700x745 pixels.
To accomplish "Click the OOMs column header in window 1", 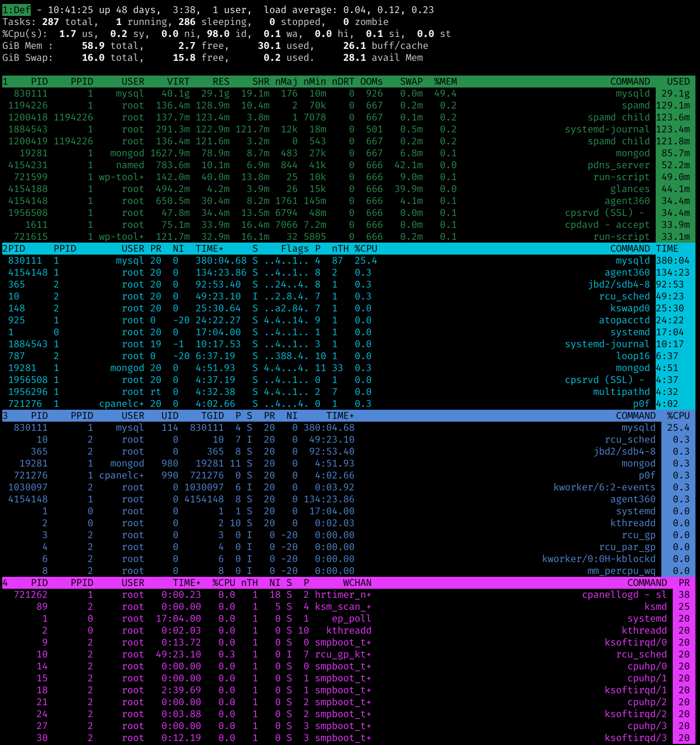I will coord(372,81).
